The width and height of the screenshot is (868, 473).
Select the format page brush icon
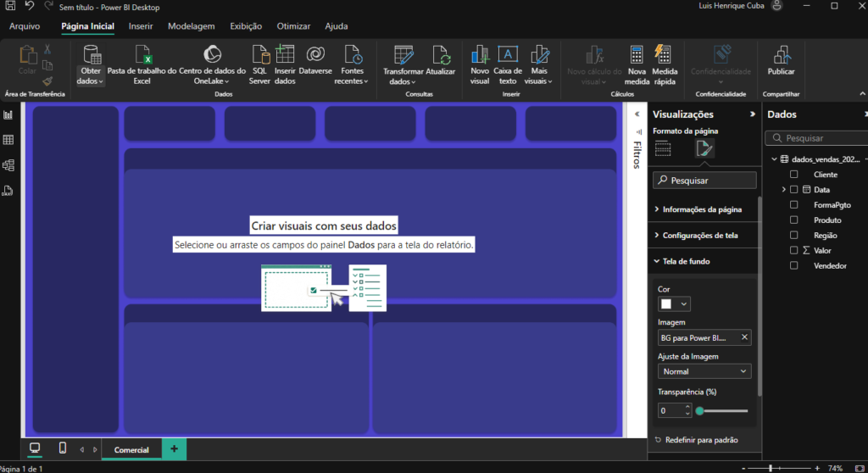[x=704, y=148]
